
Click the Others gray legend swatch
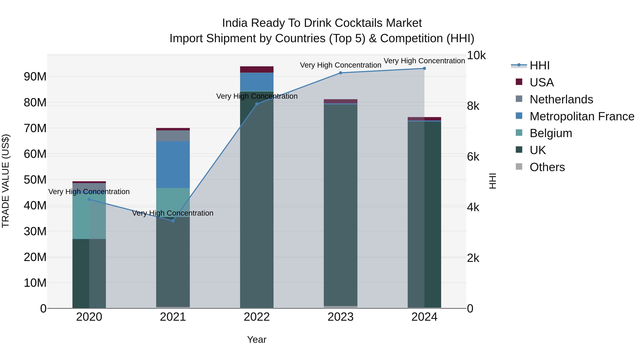click(x=519, y=166)
